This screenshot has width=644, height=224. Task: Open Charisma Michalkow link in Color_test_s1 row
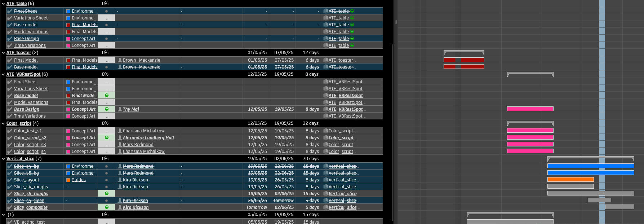click(x=144, y=131)
